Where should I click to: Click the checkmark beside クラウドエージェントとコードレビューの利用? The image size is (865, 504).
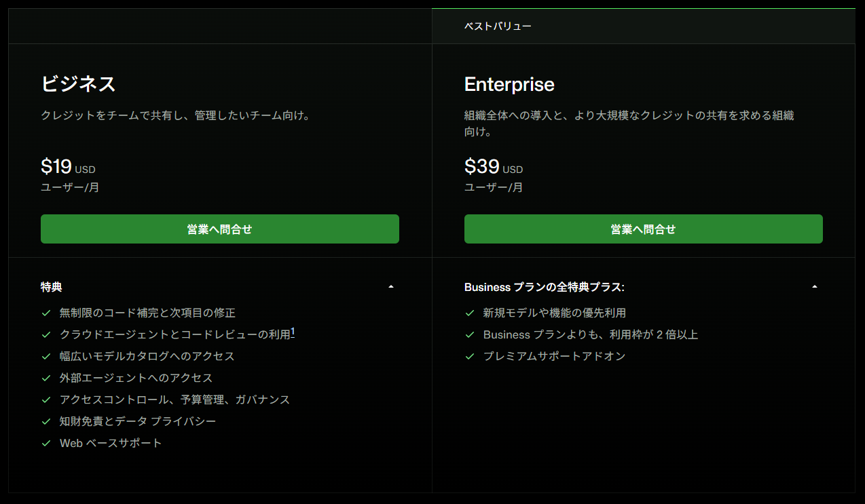point(46,334)
